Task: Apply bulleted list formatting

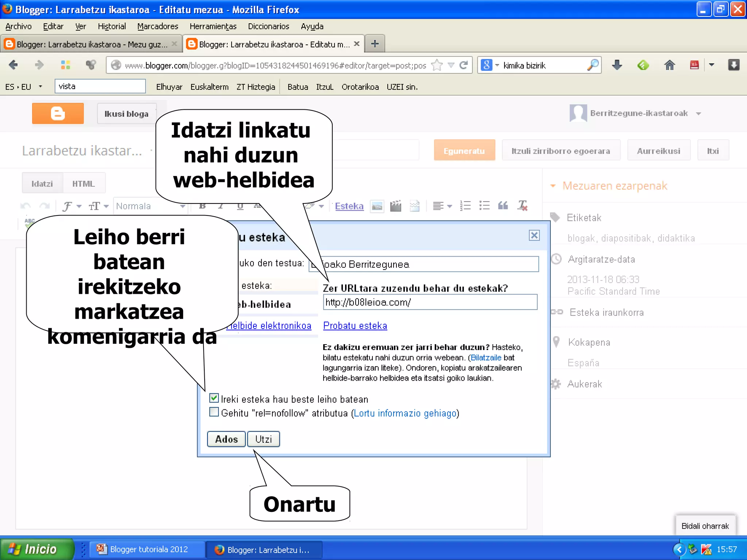Action: pos(484,206)
